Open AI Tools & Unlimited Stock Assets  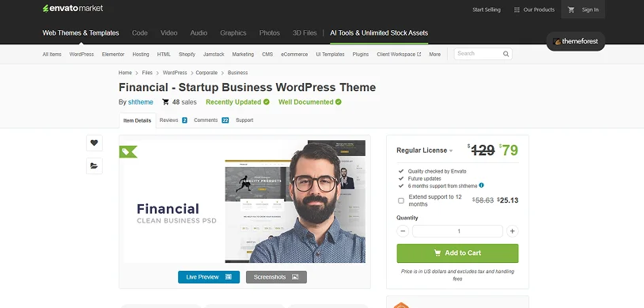[379, 33]
